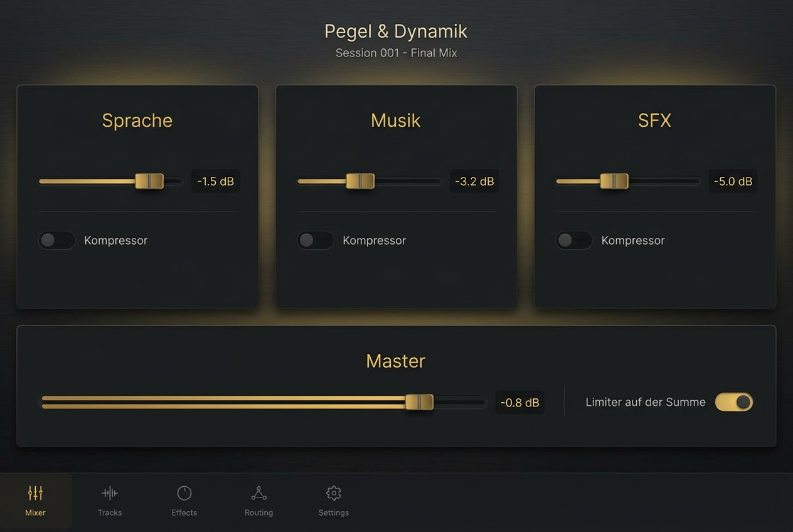Click the Musik level slider handle
This screenshot has height=532, width=793.
point(360,181)
